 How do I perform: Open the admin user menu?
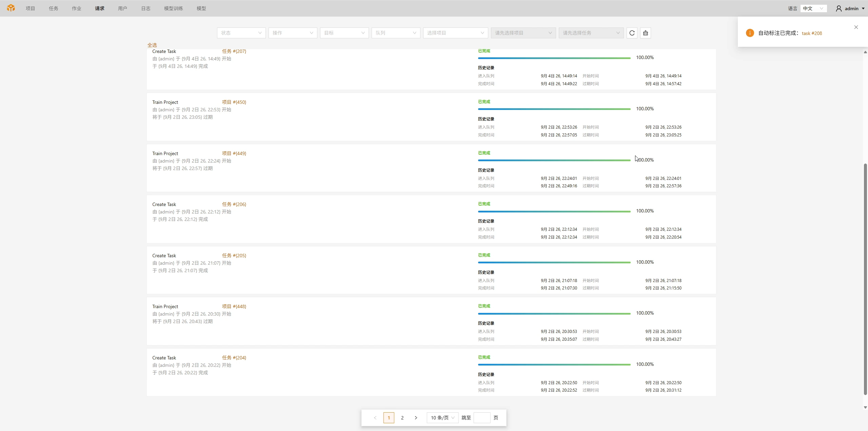pos(850,8)
